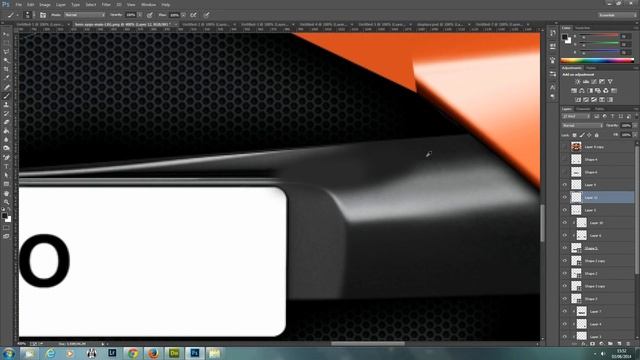Add a Hue/Saturation adjustment

pos(574,91)
